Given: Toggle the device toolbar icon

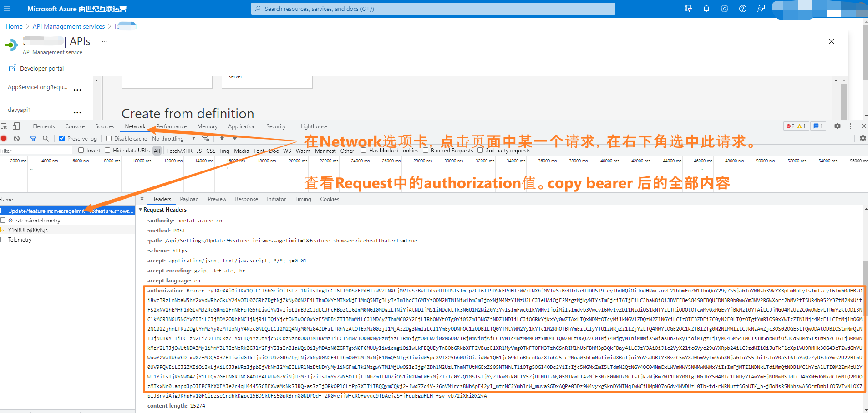Looking at the screenshot, I should [x=16, y=126].
